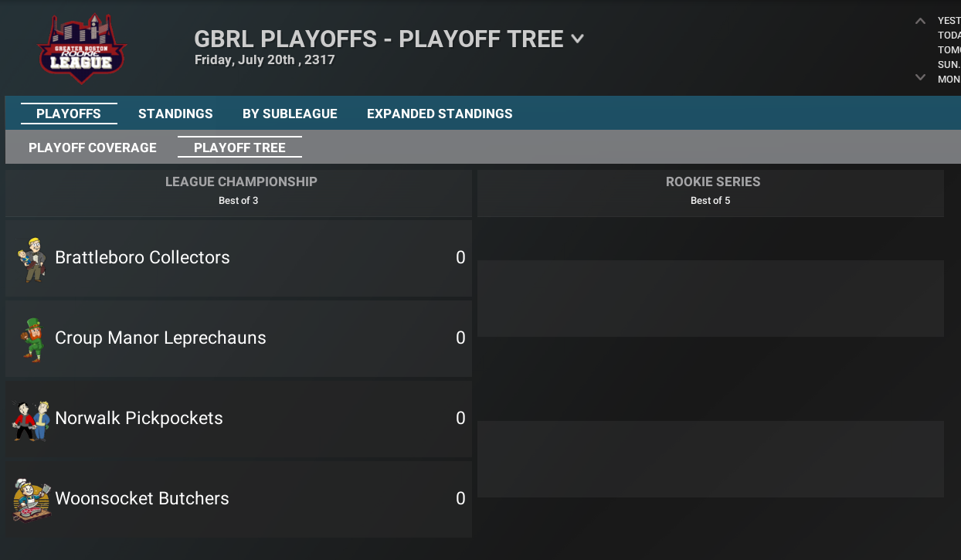The width and height of the screenshot is (961, 560).
Task: Open the Brattleboro Collectors team name link
Action: [x=143, y=258]
